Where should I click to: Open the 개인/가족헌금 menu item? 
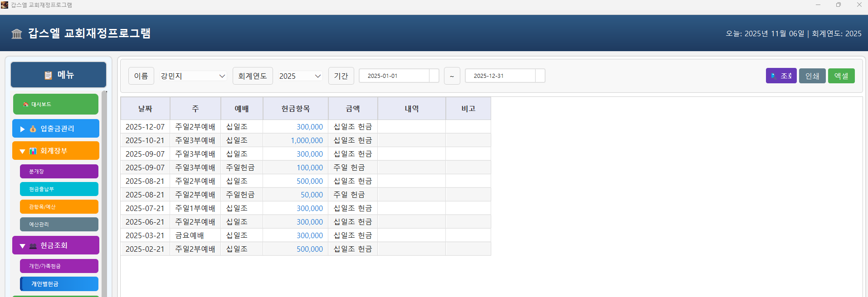point(59,266)
